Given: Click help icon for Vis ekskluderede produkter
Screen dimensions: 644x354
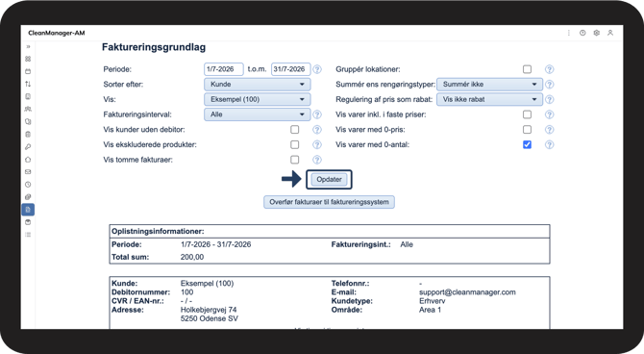Looking at the screenshot, I should click(317, 144).
